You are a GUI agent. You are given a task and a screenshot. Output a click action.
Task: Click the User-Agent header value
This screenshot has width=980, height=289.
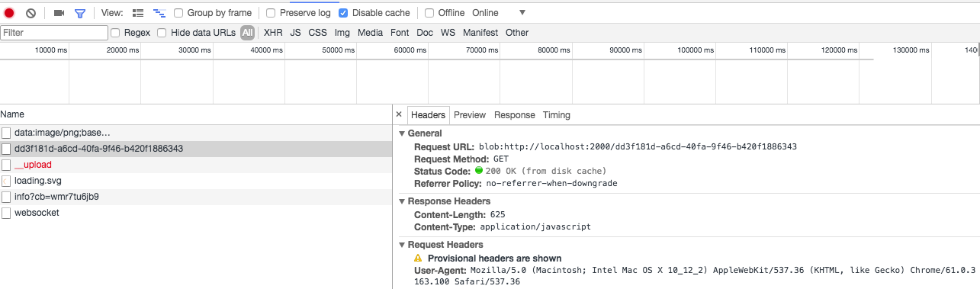695,276
